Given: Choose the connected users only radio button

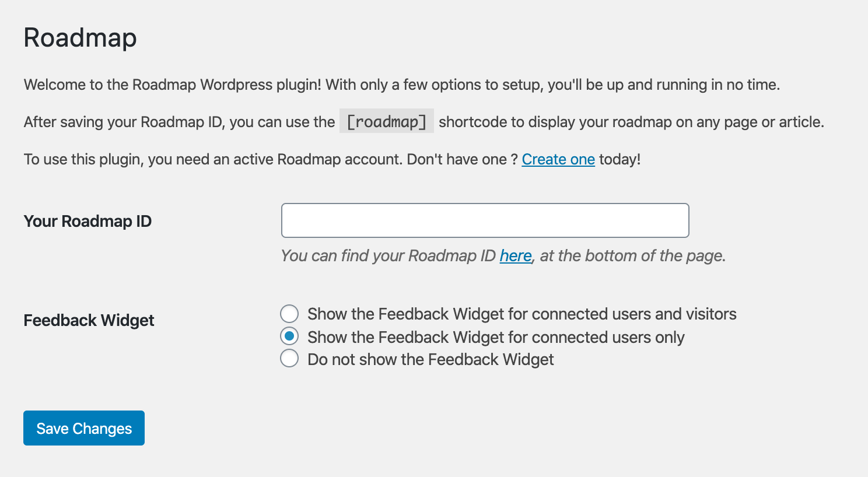Looking at the screenshot, I should 289,336.
